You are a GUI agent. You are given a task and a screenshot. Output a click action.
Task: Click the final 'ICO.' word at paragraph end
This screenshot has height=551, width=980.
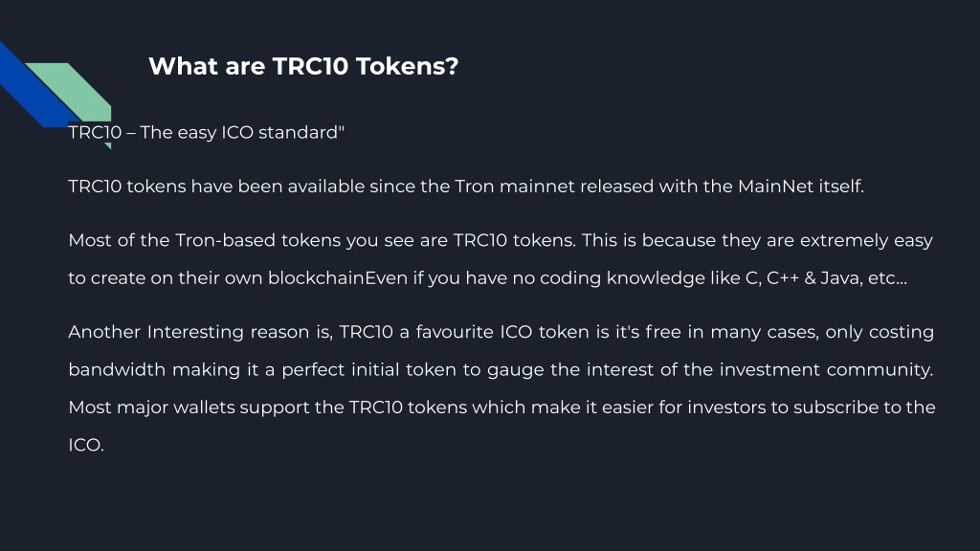[x=86, y=446]
